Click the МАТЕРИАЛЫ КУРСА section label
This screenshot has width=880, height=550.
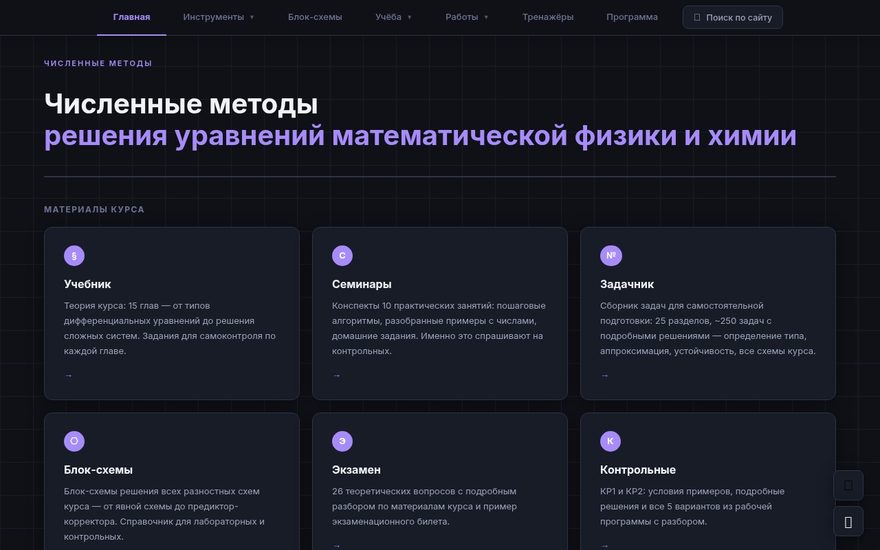(x=94, y=209)
